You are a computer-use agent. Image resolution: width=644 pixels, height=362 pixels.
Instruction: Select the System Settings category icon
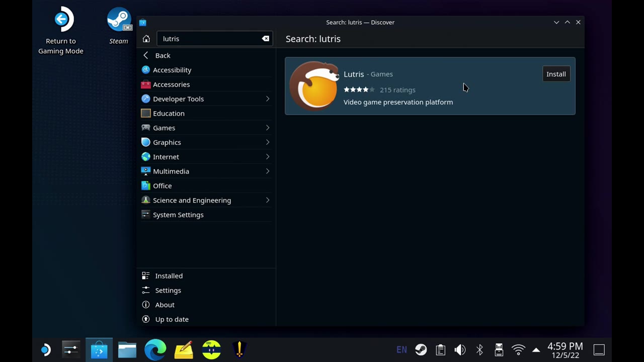point(146,215)
